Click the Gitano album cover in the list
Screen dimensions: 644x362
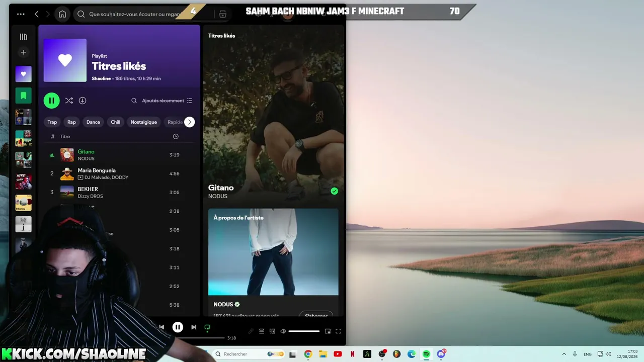[x=67, y=155]
